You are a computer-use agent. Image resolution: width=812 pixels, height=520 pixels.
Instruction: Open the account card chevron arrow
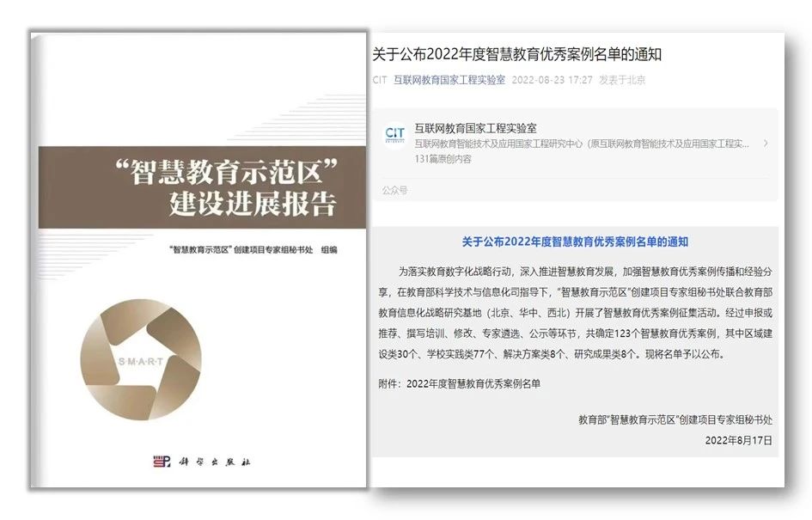coord(766,144)
